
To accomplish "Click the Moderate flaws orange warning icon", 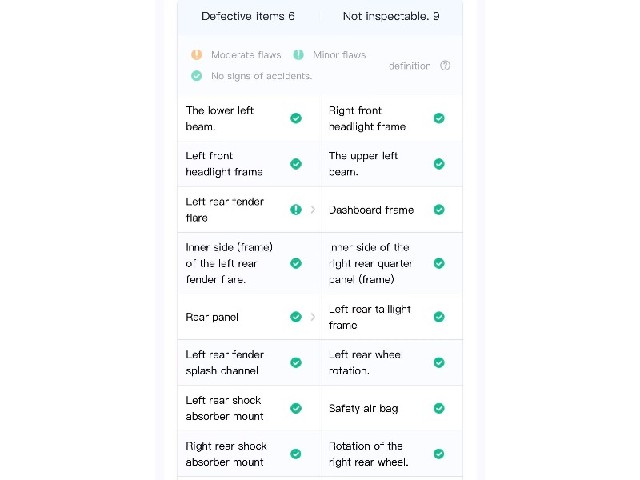I will [197, 54].
